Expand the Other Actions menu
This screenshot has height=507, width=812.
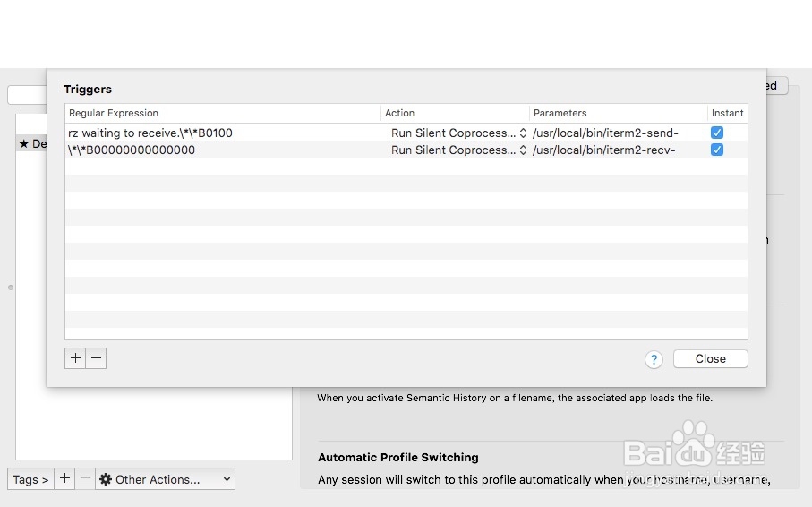165,479
